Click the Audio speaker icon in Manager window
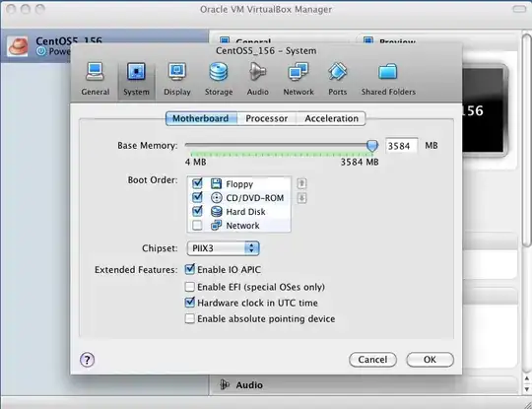The image size is (532, 409). [225, 384]
